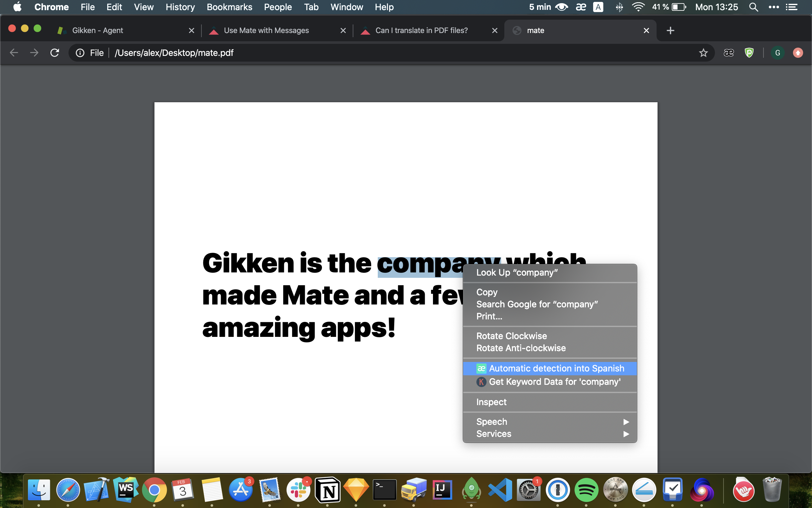Screen dimensions: 812x508
Task: Click the battery status in menu bar
Action: (670, 7)
